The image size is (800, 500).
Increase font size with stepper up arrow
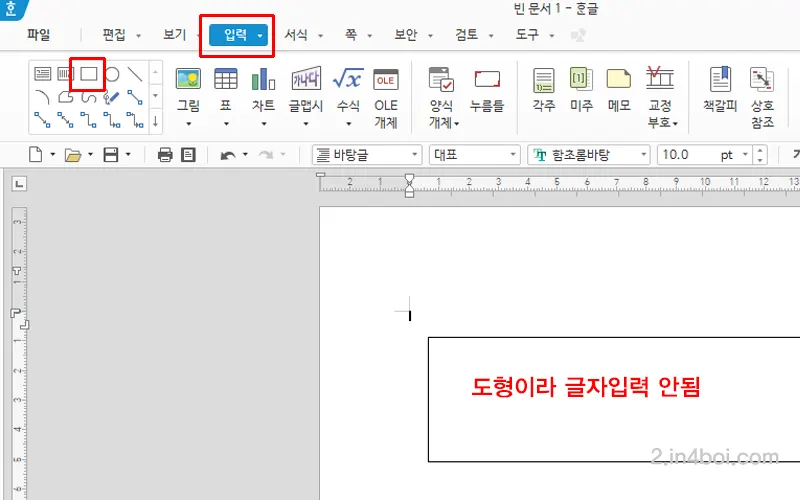760,150
